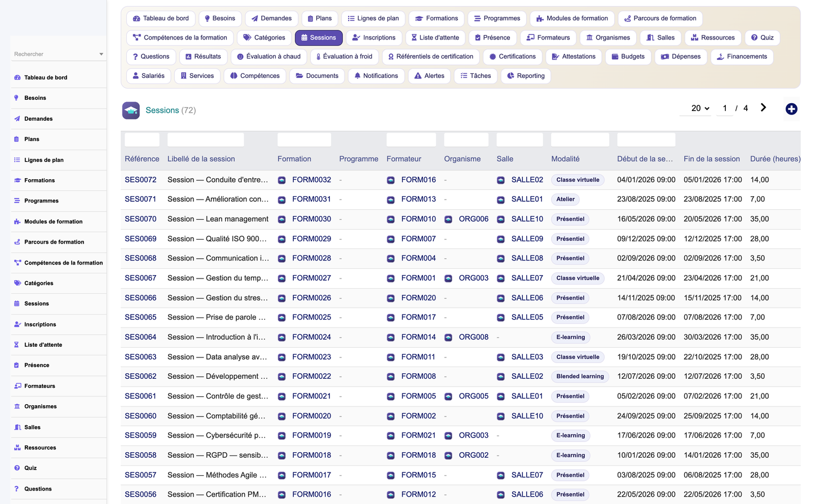Click the formateur icon next to FORM021
Image resolution: width=815 pixels, height=504 pixels.
point(391,436)
